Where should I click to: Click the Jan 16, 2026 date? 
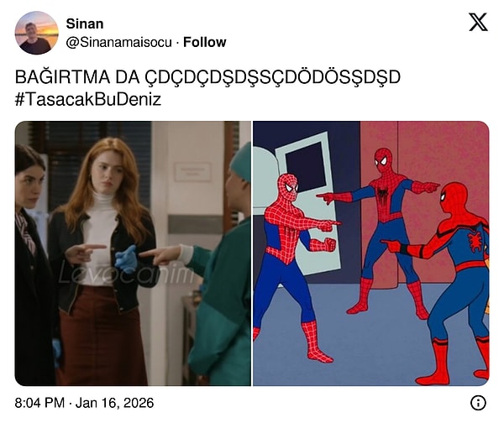coord(114,403)
